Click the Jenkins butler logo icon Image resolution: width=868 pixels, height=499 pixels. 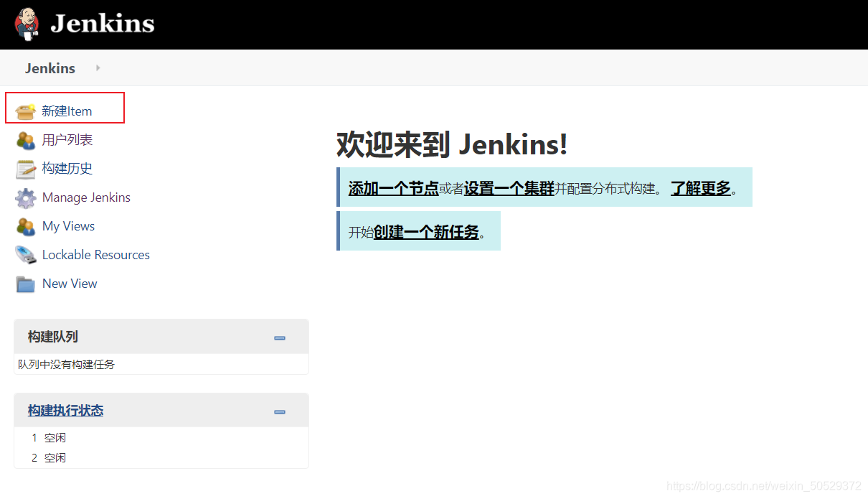(x=27, y=24)
